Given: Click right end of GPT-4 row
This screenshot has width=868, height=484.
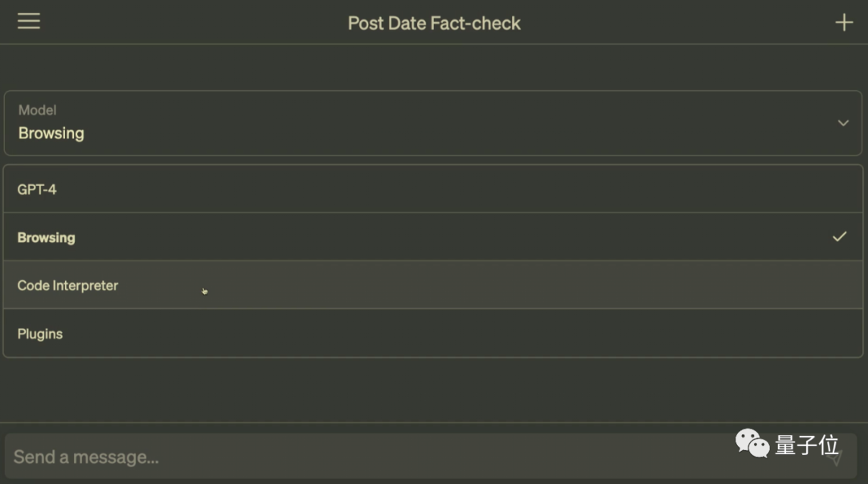Looking at the screenshot, I should [830, 189].
